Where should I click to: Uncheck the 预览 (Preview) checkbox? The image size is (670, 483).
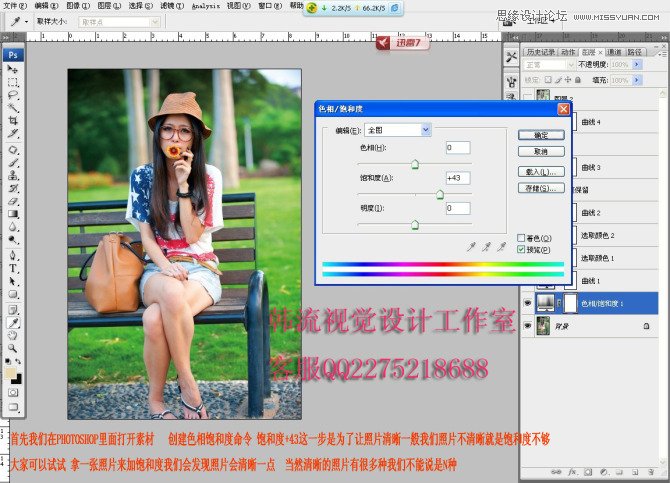pos(521,248)
